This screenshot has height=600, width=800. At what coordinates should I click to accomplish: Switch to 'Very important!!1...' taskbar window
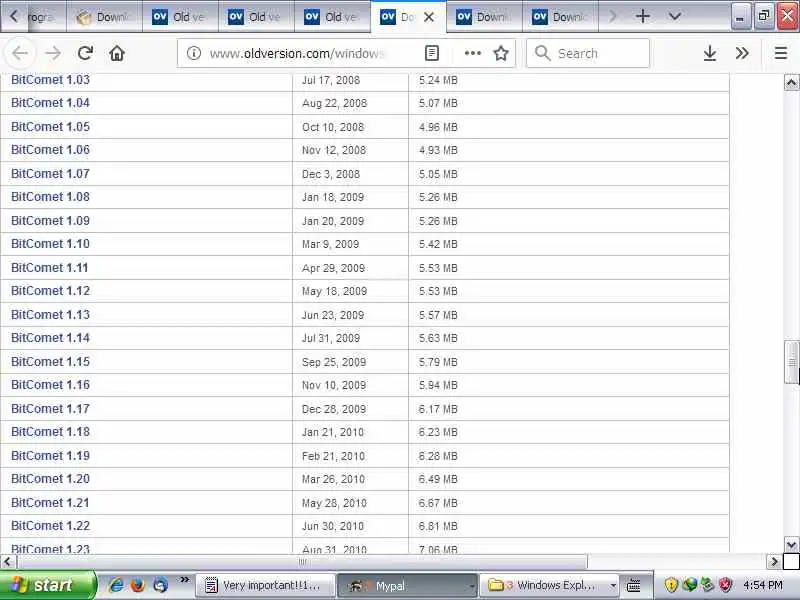pyautogui.click(x=265, y=585)
